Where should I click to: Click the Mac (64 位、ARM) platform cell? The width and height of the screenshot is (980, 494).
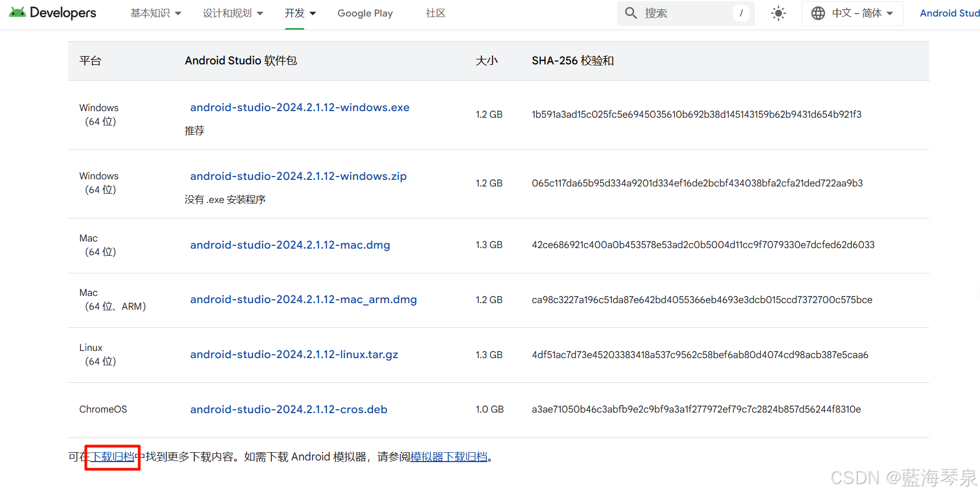point(113,299)
